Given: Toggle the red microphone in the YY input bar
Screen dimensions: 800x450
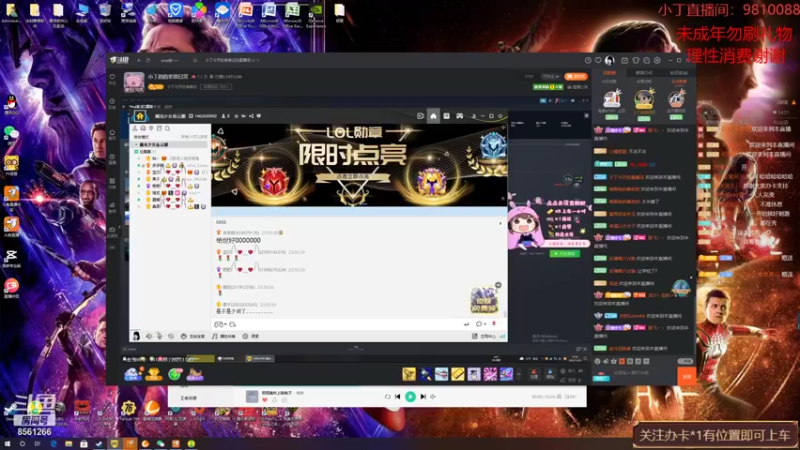Looking at the screenshot, I should click(494, 324).
